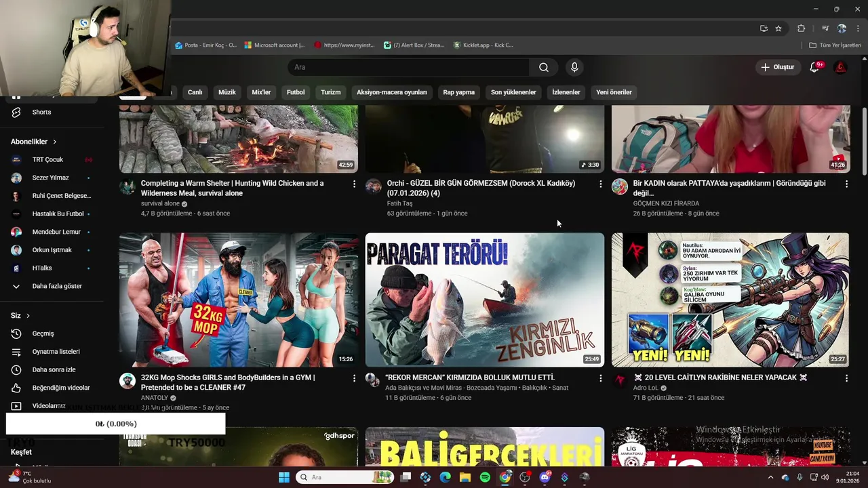Select Son yüklenenler filter chip
Screen dimensions: 868x488
coord(513,92)
